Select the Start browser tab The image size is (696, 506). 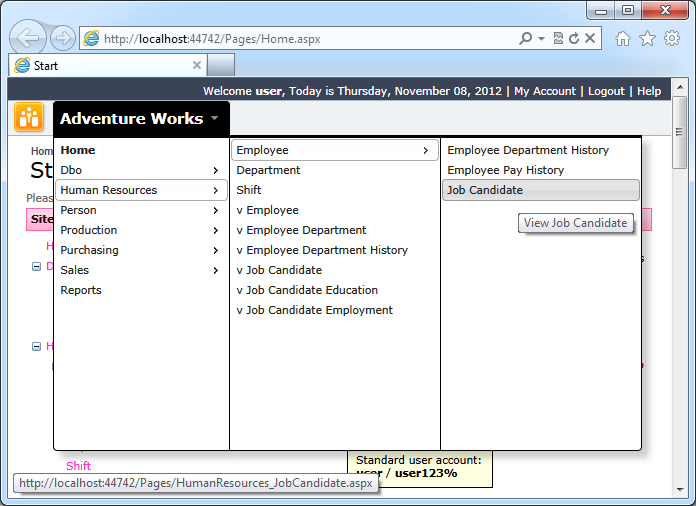coord(108,66)
